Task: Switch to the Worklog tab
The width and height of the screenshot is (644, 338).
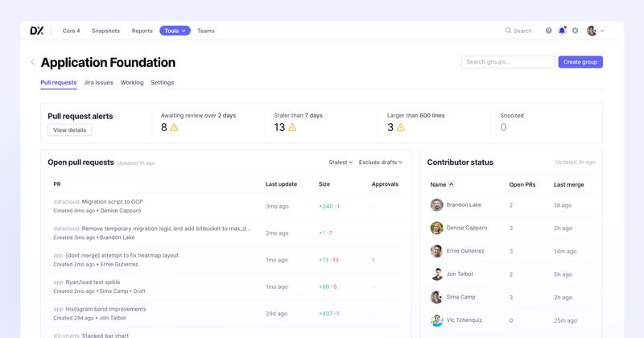Action: (132, 82)
